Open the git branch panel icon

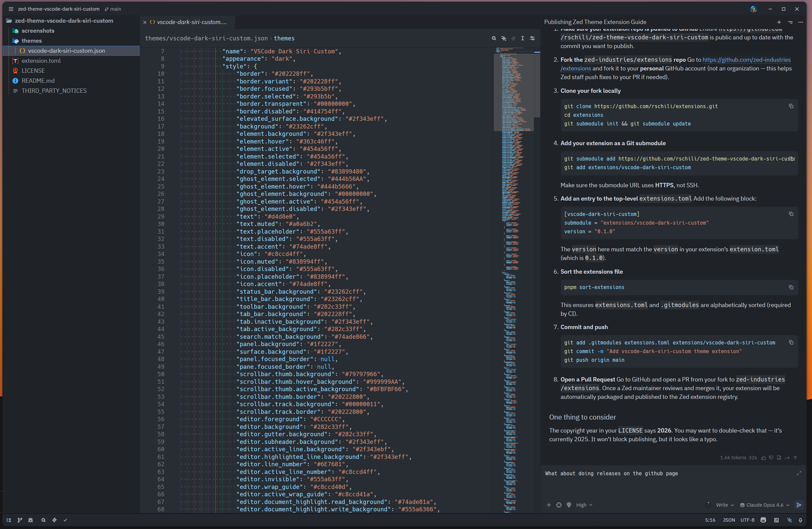(x=20, y=520)
